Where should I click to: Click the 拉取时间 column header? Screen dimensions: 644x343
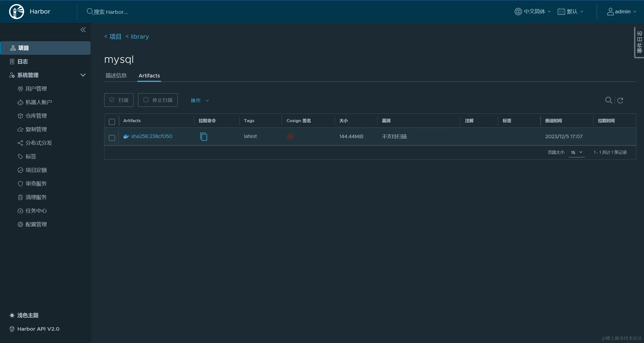click(x=606, y=121)
